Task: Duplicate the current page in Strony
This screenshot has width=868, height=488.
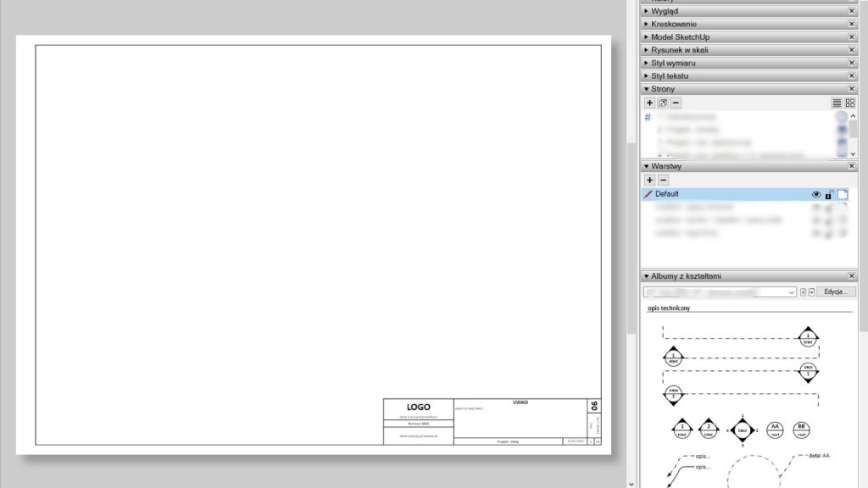Action: coord(662,103)
